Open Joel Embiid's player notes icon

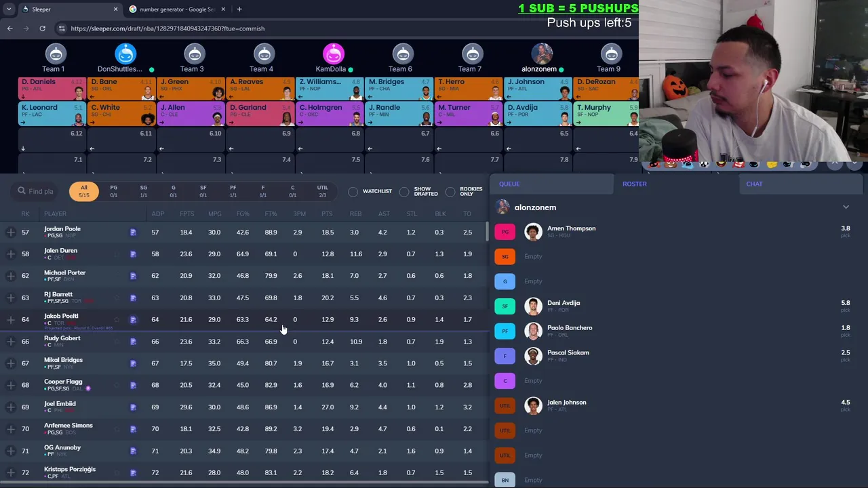pos(133,407)
